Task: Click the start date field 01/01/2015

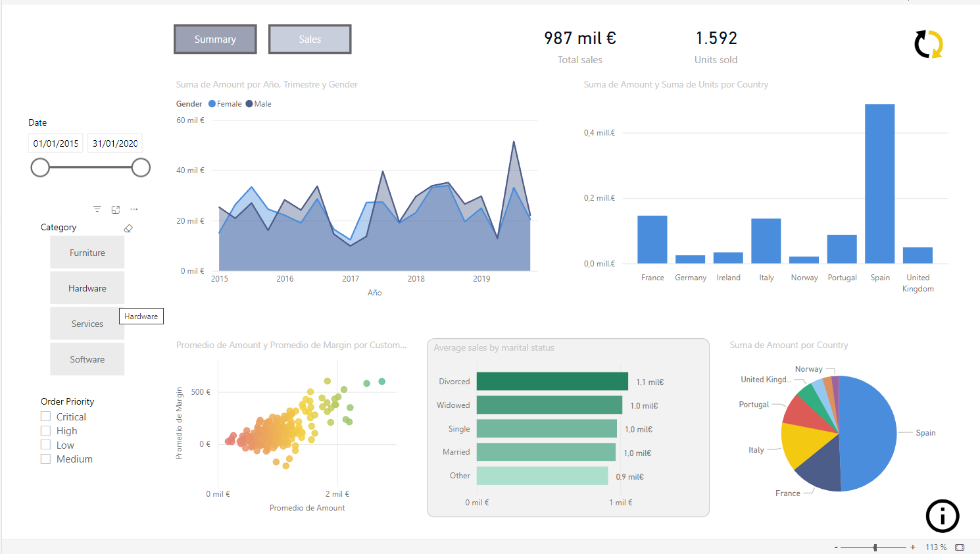Action: coord(56,143)
